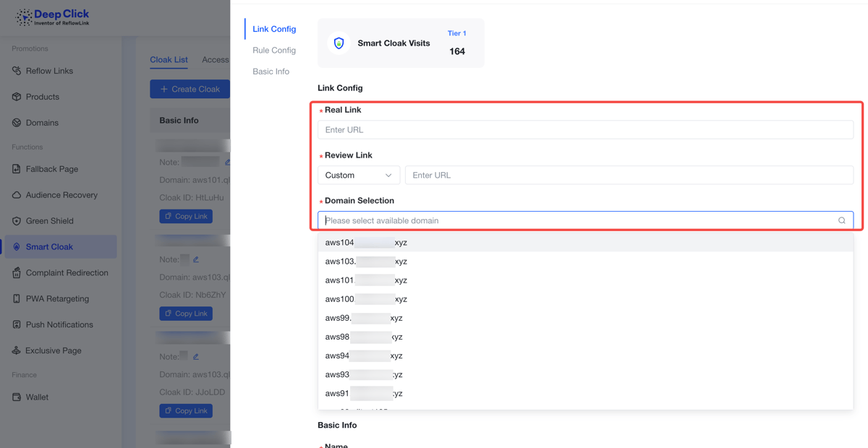Click the Real Link URL field
Viewport: 868px width, 448px height.
585,130
